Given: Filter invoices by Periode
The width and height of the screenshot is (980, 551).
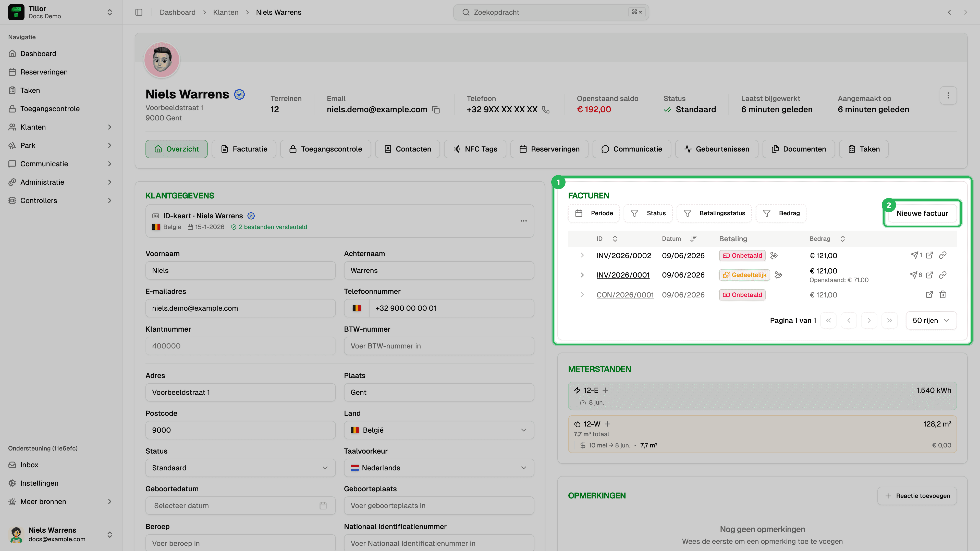Looking at the screenshot, I should [x=593, y=213].
